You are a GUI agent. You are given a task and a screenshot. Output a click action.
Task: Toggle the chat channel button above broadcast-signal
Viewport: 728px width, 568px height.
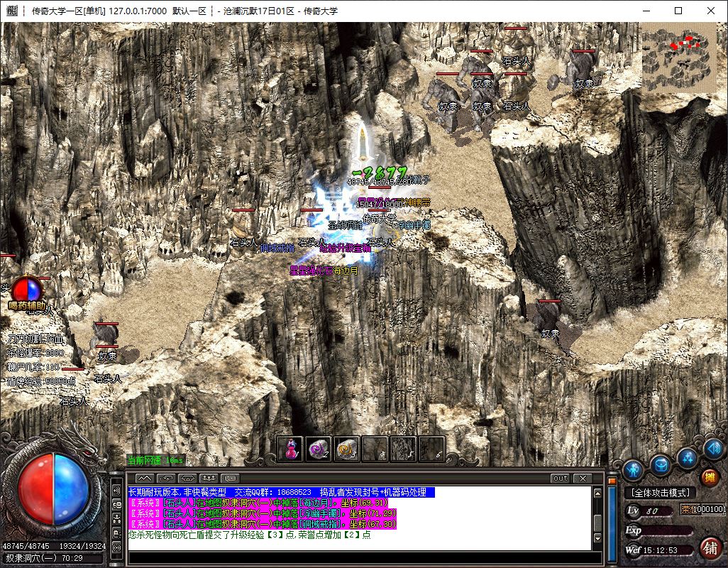[x=116, y=533]
